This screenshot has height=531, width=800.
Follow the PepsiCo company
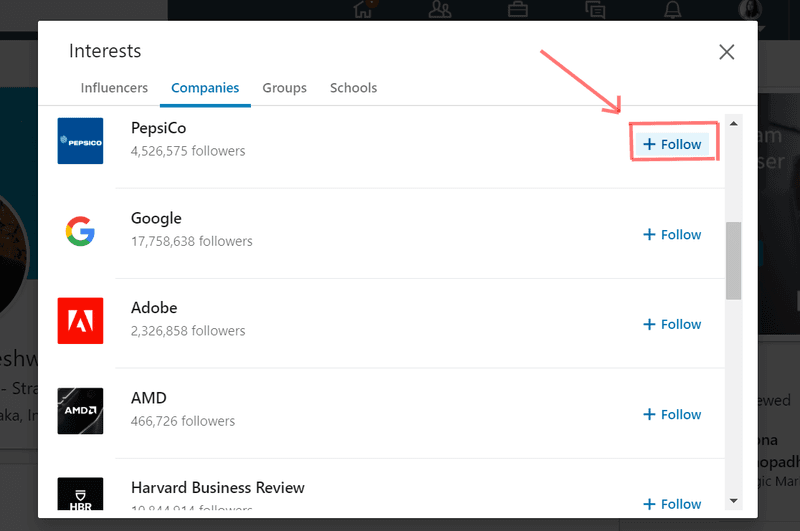tap(672, 144)
